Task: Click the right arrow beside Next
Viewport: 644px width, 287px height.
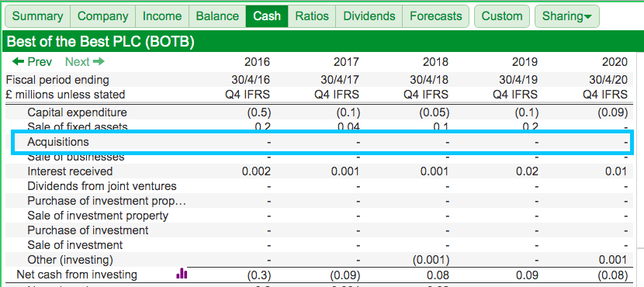Action: [x=99, y=61]
